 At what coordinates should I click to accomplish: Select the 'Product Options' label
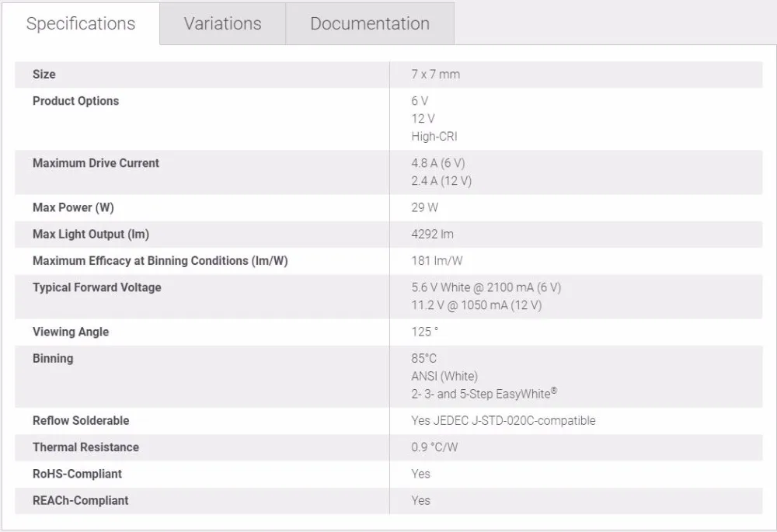click(76, 101)
